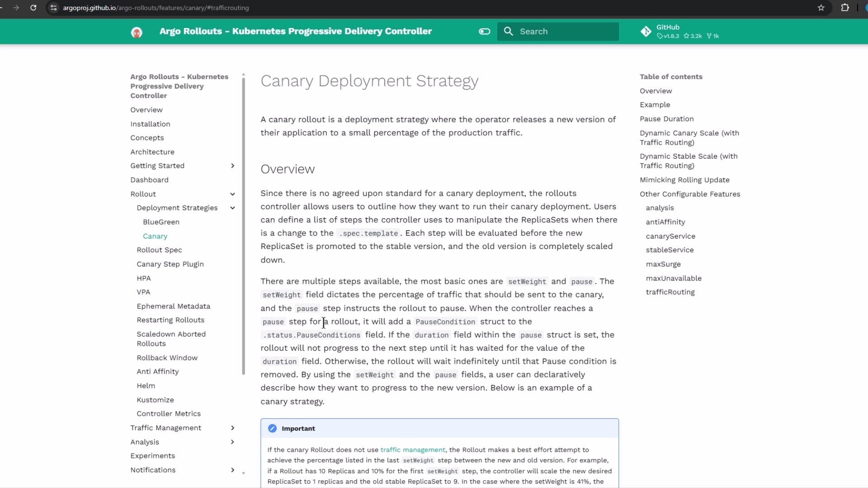
Task: Open the BlueGreen strategy page
Action: [x=161, y=222]
